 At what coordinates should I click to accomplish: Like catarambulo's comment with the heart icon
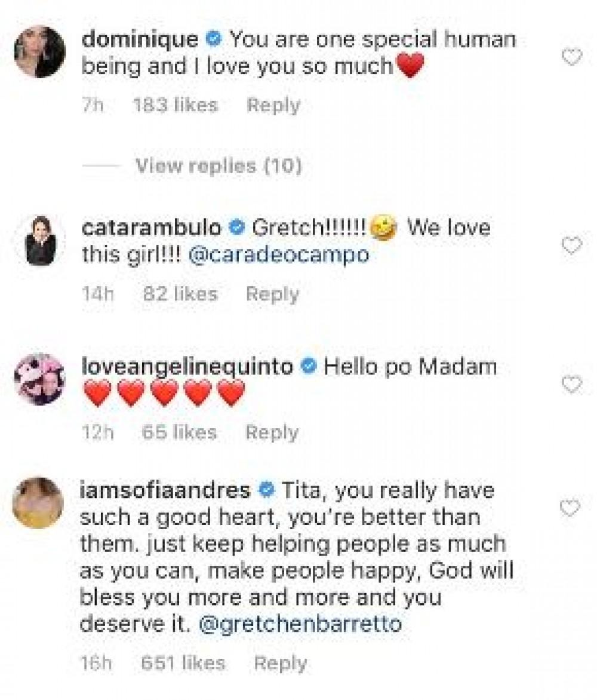pyautogui.click(x=572, y=245)
